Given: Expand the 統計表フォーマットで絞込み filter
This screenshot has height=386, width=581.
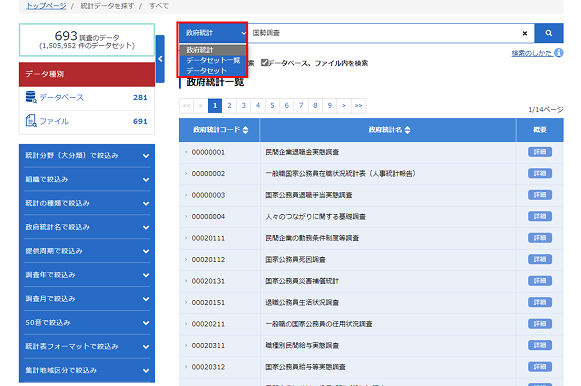Looking at the screenshot, I should [87, 347].
